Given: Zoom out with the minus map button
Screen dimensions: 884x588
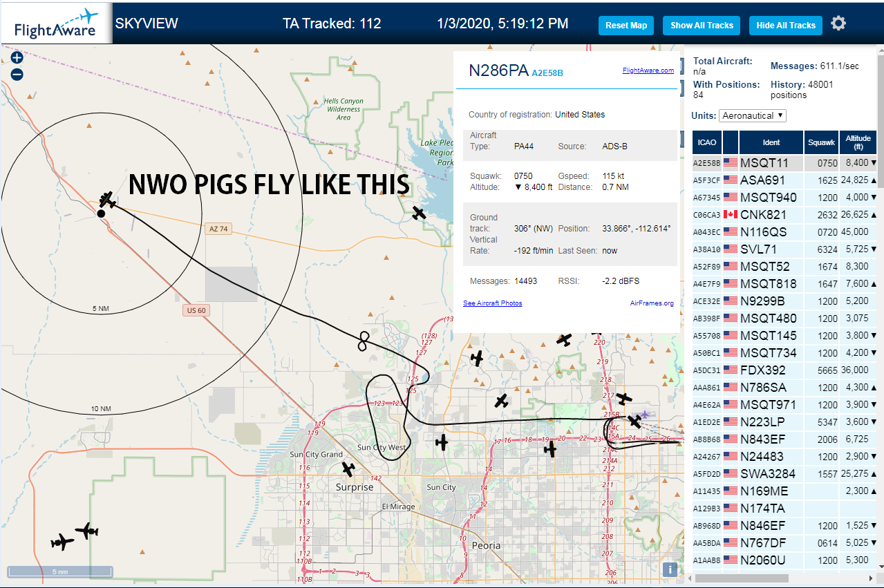Looking at the screenshot, I should (17, 74).
